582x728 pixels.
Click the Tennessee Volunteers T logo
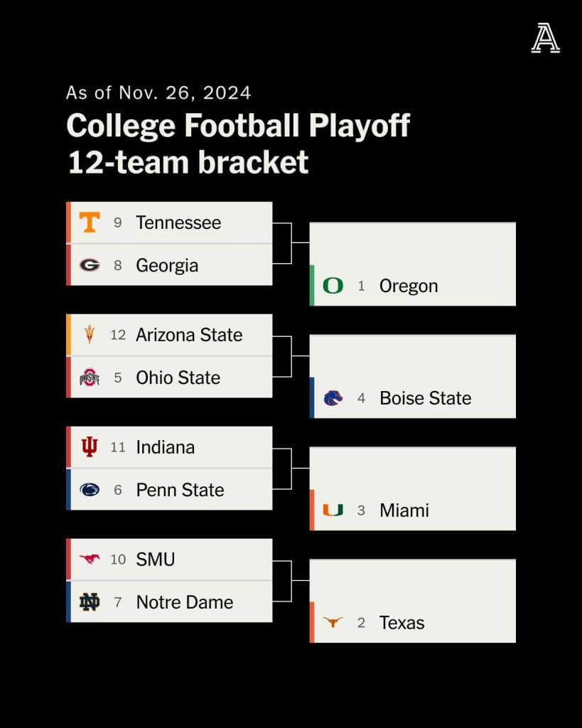coord(90,223)
